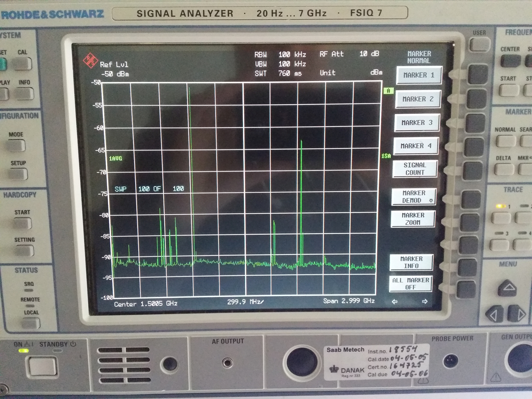Push the SYSTEM CAL hardware key
Screen dimensions: 532x399
[x=22, y=64]
